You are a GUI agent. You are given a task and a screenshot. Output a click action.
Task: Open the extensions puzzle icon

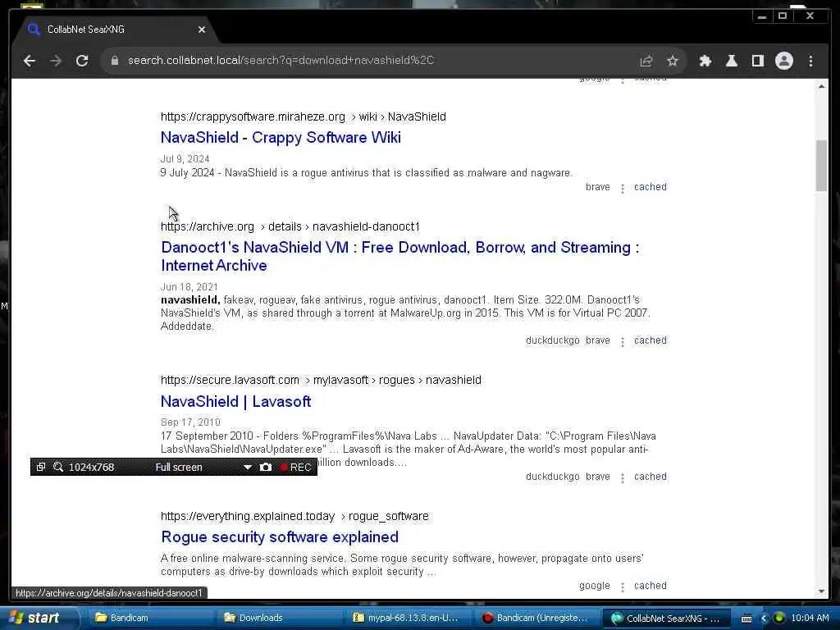pyautogui.click(x=705, y=61)
